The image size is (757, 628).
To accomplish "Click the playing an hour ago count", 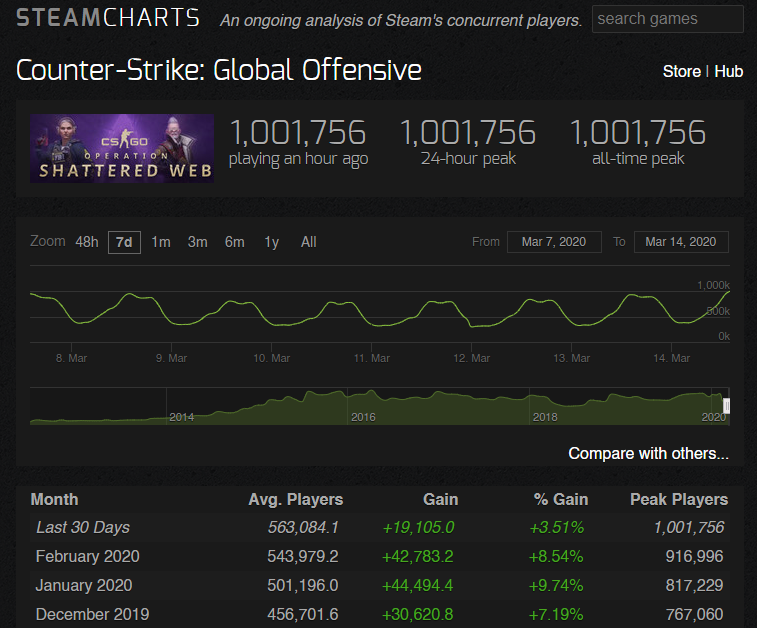I will 298,133.
